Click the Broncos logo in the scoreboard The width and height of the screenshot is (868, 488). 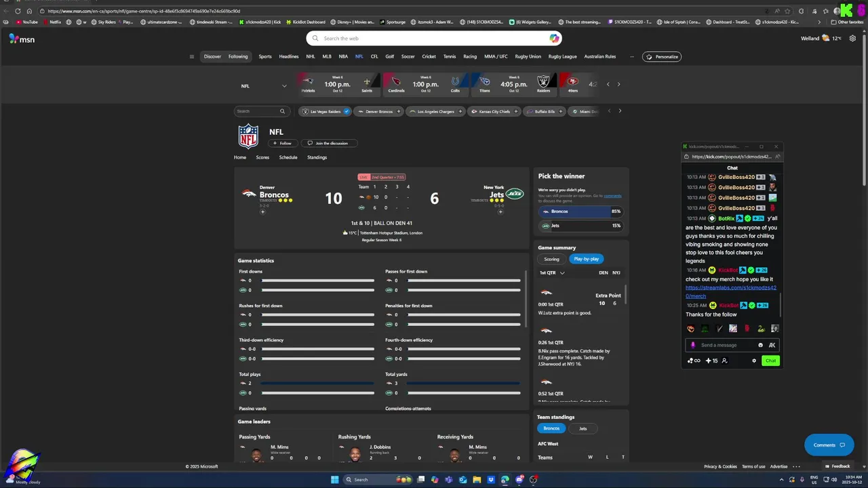tap(249, 194)
